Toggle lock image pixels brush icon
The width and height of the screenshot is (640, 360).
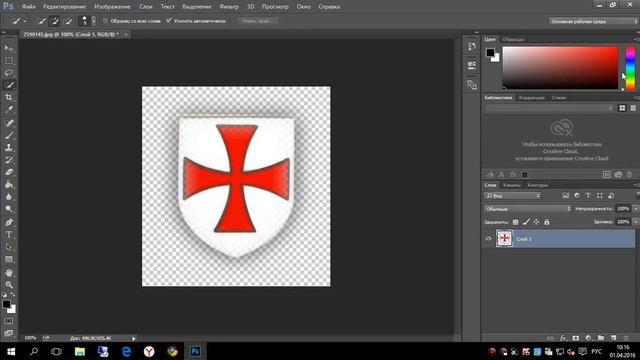(x=526, y=222)
